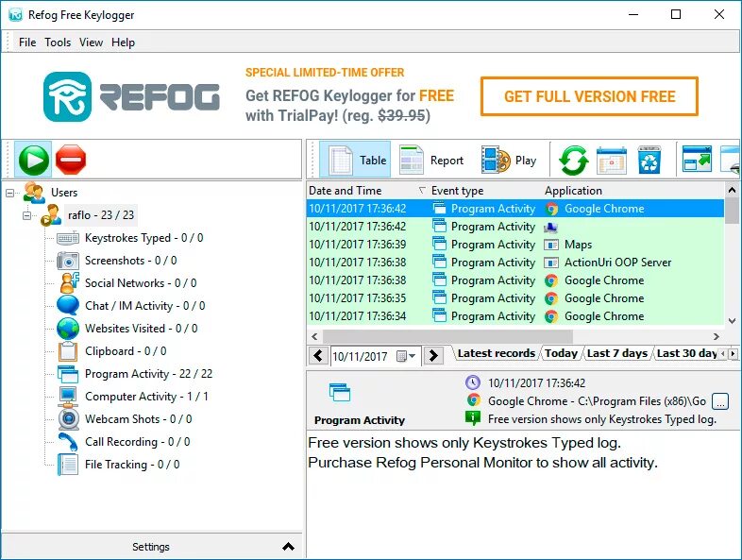The image size is (742, 560).
Task: Select the Maps row
Action: click(x=515, y=245)
